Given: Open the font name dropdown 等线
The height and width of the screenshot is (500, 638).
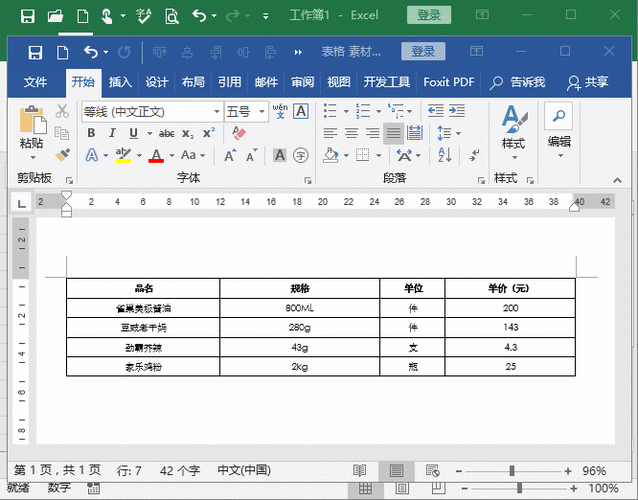Looking at the screenshot, I should [217, 111].
